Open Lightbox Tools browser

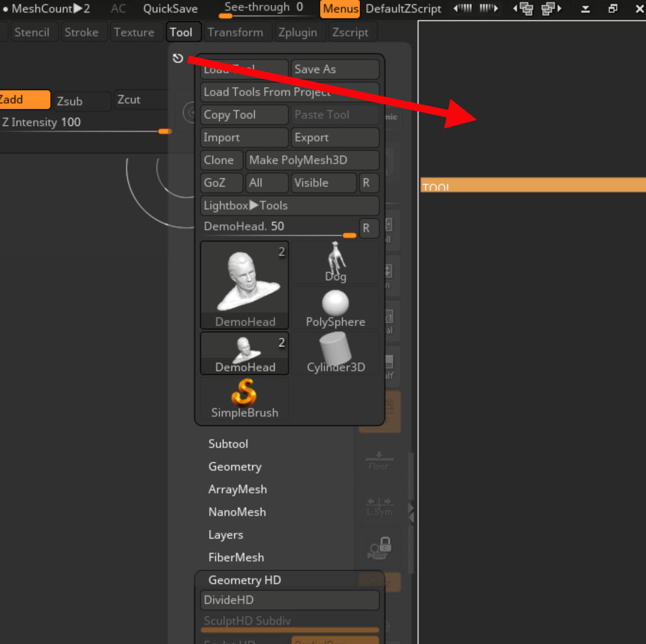(290, 205)
